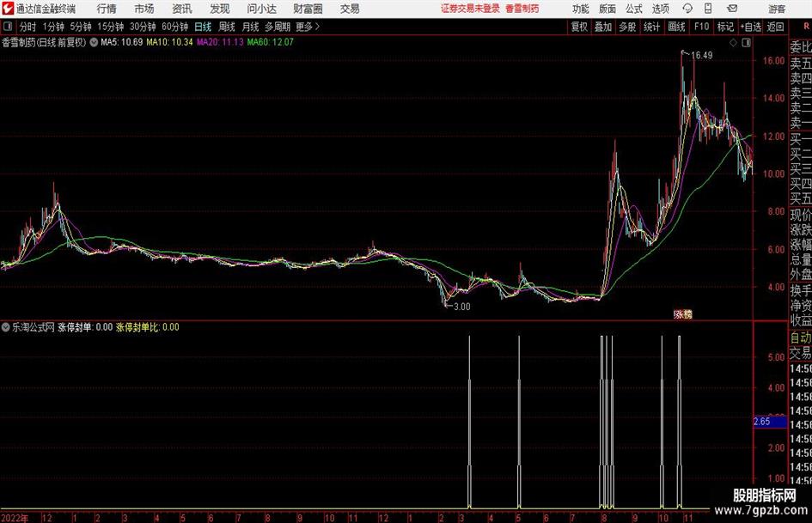Screen dimensions: 812x523
Task: Open the 问小达 menu
Action: [261, 9]
